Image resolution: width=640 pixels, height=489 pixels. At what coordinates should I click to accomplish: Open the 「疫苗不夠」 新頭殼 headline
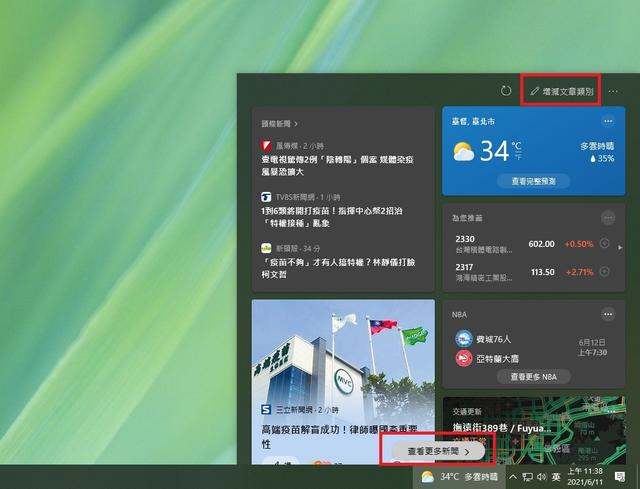pyautogui.click(x=337, y=267)
